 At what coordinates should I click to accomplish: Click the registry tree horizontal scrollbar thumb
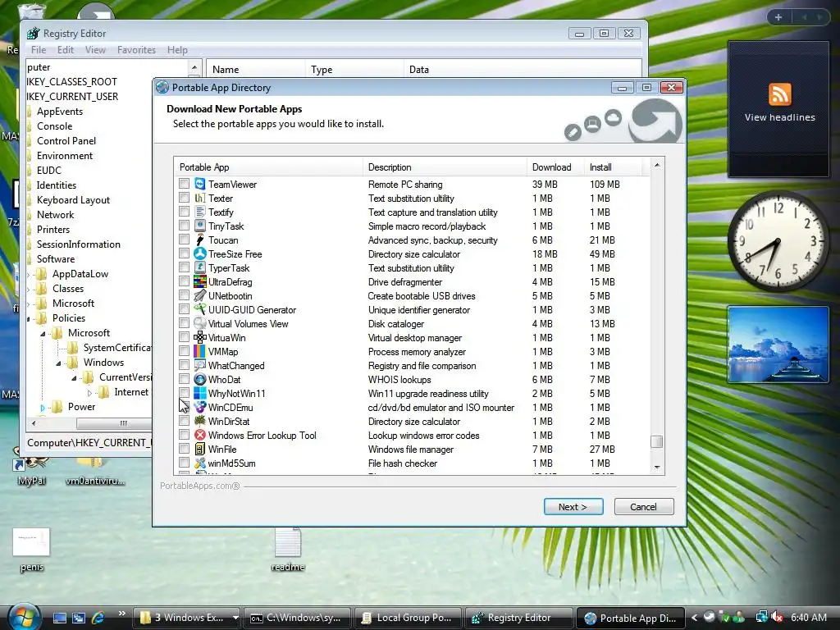click(x=115, y=423)
